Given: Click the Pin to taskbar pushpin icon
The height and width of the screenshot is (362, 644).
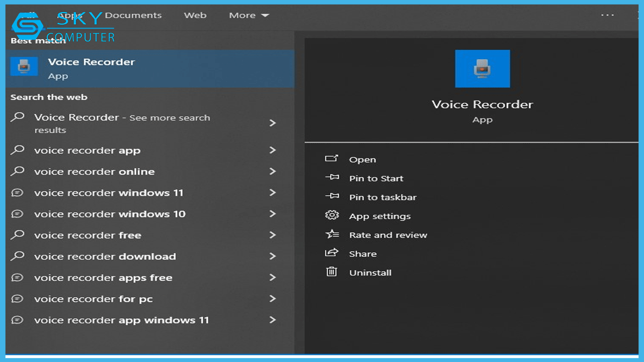Looking at the screenshot, I should (332, 197).
